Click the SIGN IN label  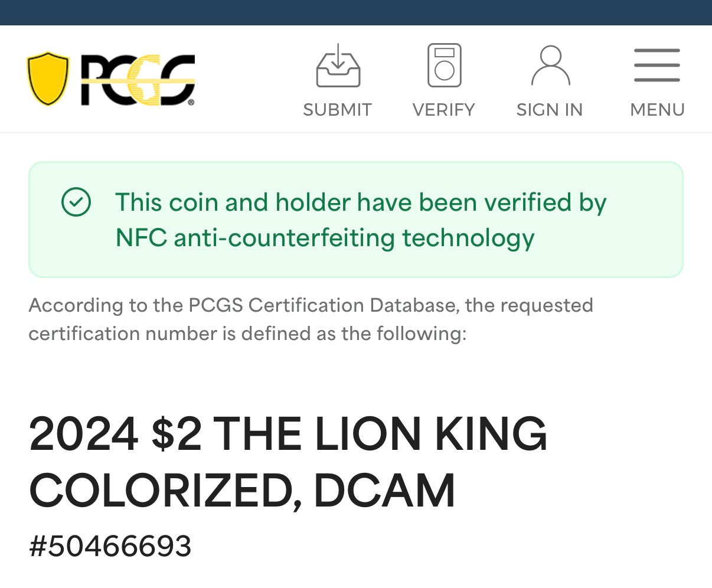tap(549, 110)
